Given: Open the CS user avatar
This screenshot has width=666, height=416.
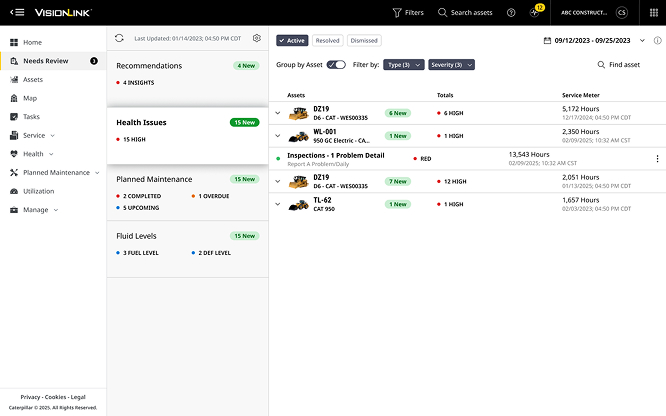Looking at the screenshot, I should [622, 13].
